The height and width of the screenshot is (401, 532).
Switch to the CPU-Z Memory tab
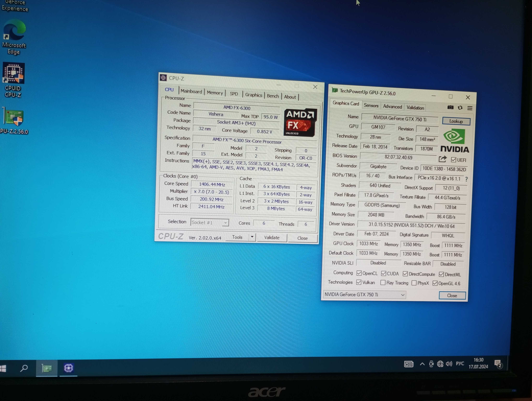click(215, 93)
